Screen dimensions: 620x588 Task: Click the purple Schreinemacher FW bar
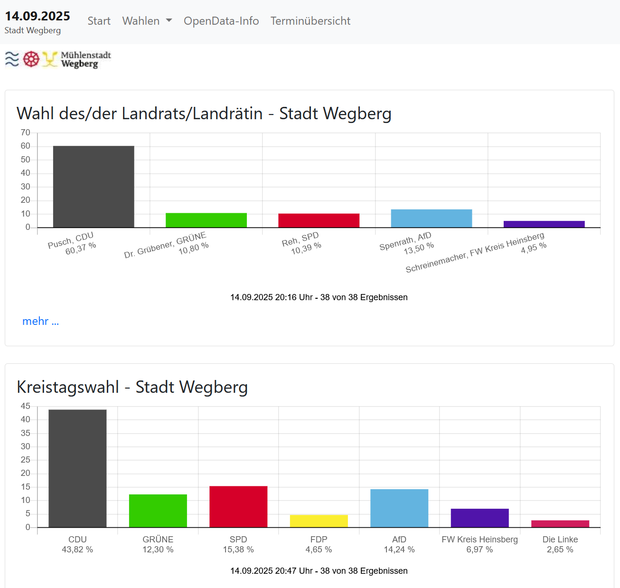pyautogui.click(x=544, y=224)
